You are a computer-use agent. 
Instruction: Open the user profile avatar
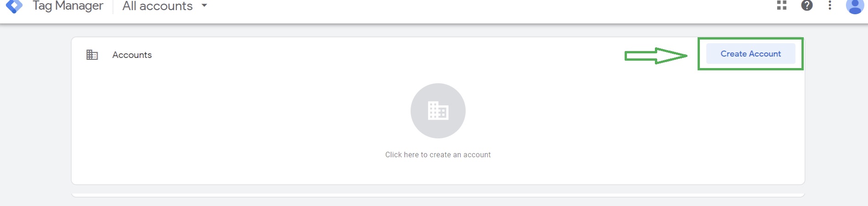855,6
